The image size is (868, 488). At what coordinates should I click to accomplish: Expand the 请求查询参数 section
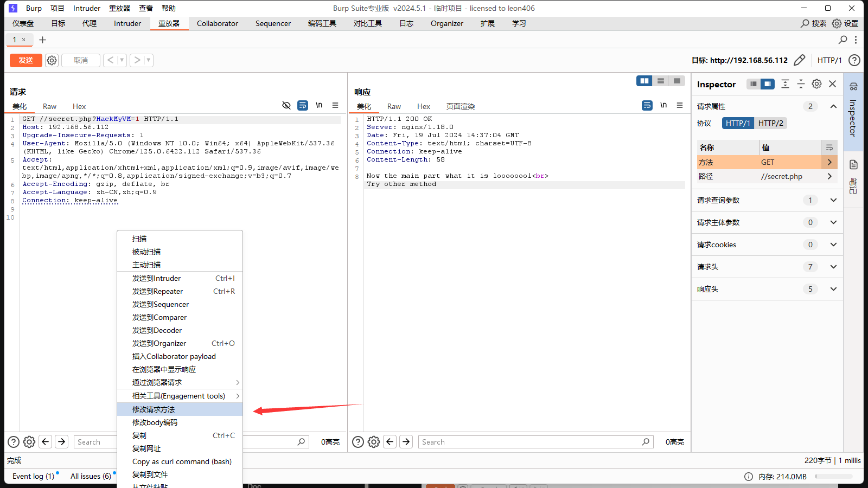pyautogui.click(x=833, y=200)
